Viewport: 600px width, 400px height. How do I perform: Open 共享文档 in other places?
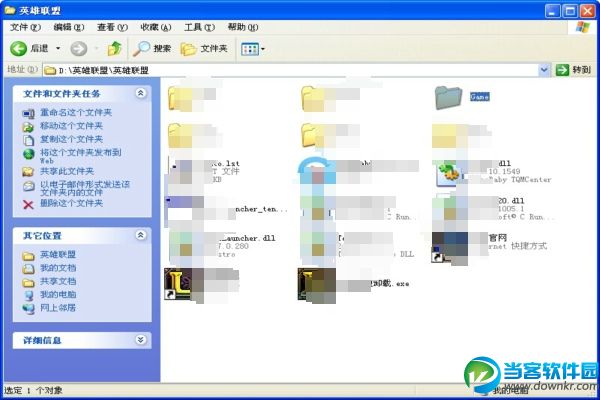coord(58,281)
